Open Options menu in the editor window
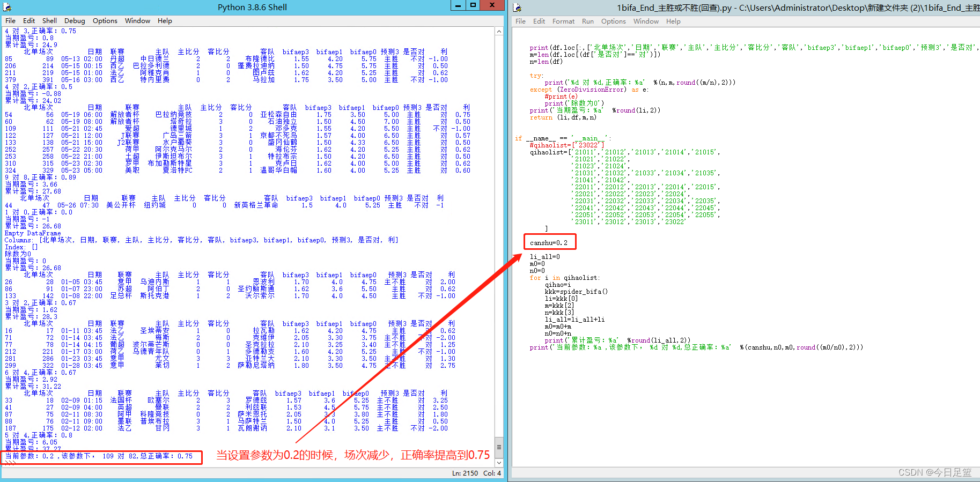The image size is (980, 482). 613,21
